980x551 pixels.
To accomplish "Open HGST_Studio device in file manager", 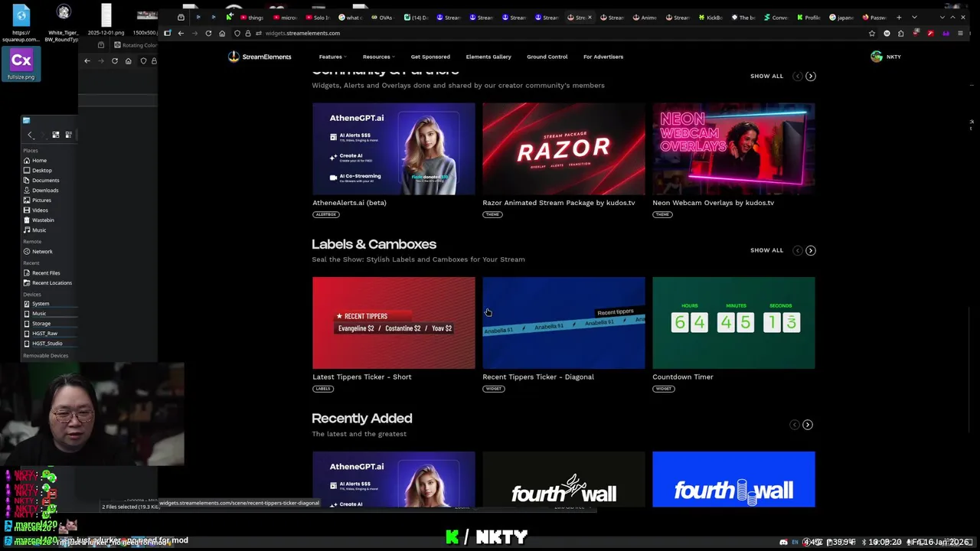I will [x=47, y=343].
